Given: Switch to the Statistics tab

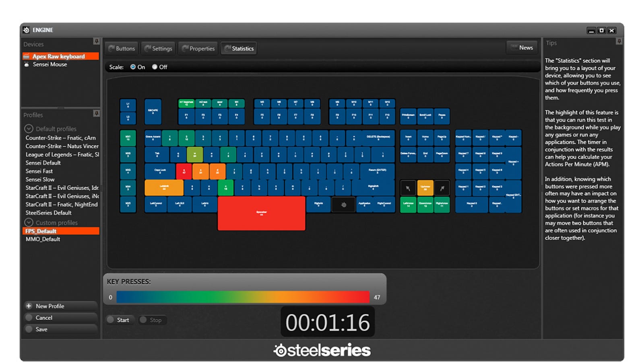Looking at the screenshot, I should (239, 48).
